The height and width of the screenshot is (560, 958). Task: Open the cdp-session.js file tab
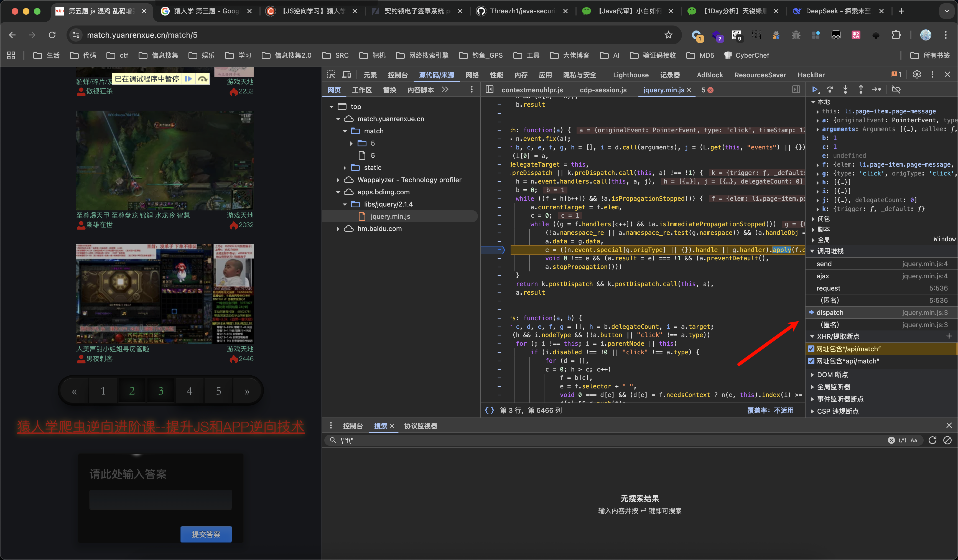pos(603,90)
